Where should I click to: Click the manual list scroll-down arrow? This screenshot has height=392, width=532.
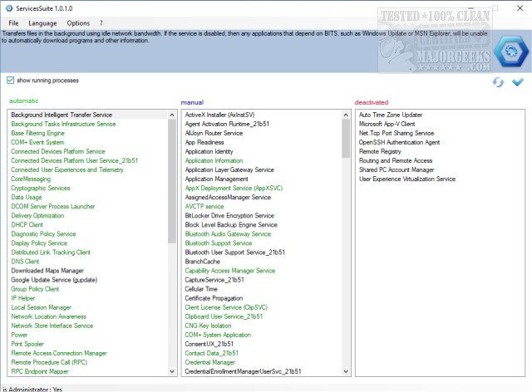click(x=346, y=371)
